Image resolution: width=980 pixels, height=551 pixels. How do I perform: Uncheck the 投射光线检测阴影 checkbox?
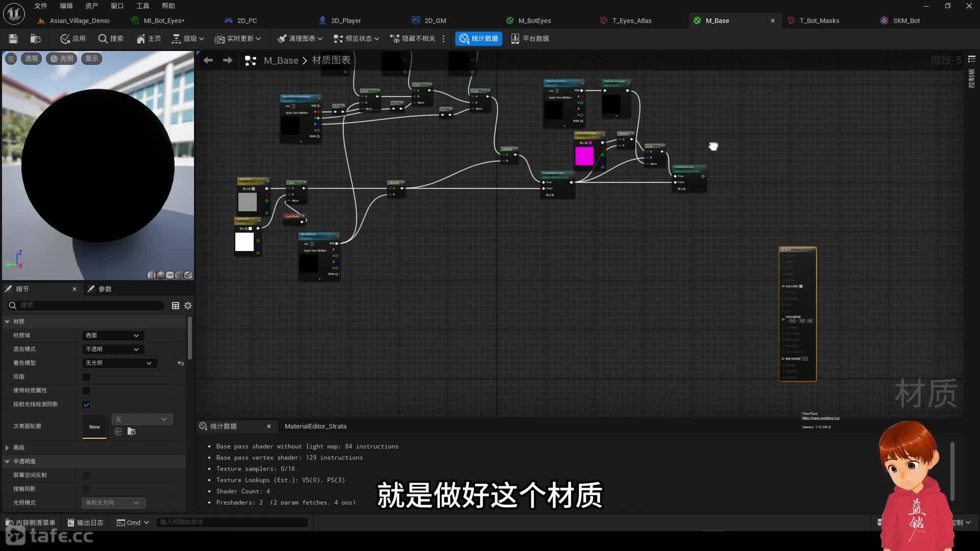point(86,405)
